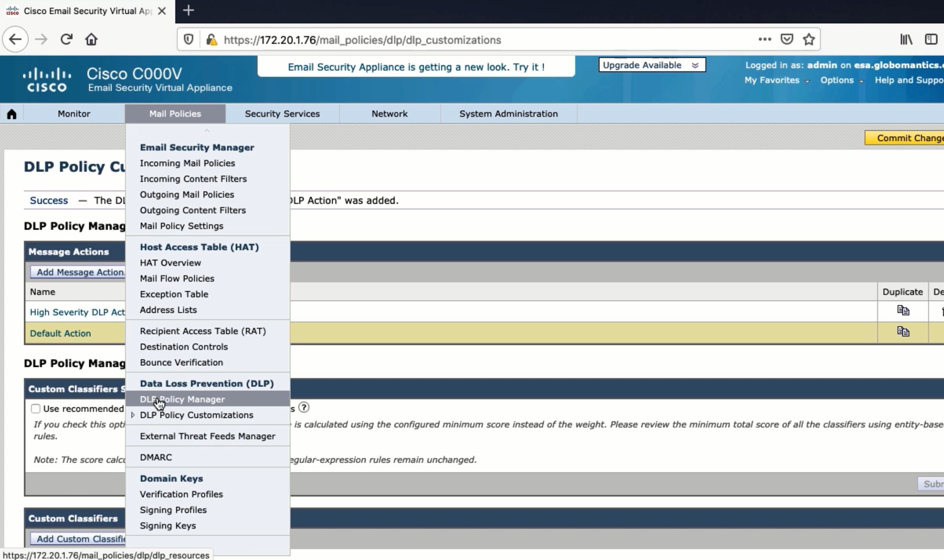Select DLP Policy Customizations entry
Image resolution: width=944 pixels, height=560 pixels.
[196, 415]
